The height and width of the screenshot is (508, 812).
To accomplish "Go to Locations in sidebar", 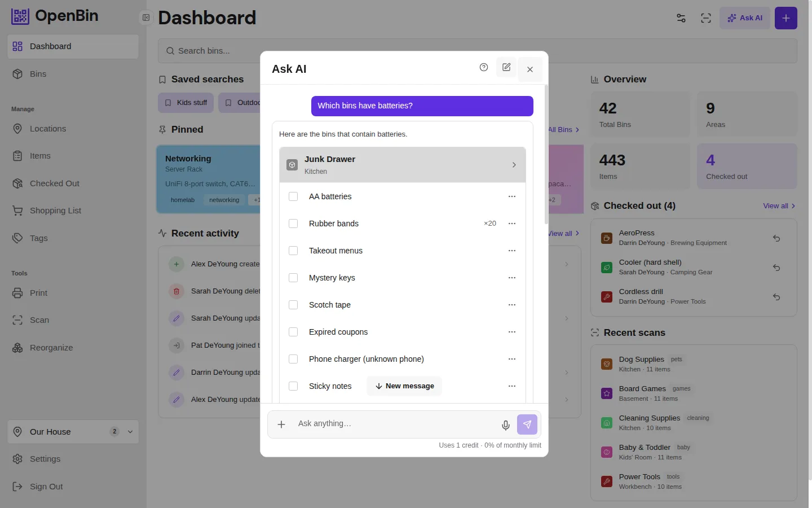I will 73,129.
